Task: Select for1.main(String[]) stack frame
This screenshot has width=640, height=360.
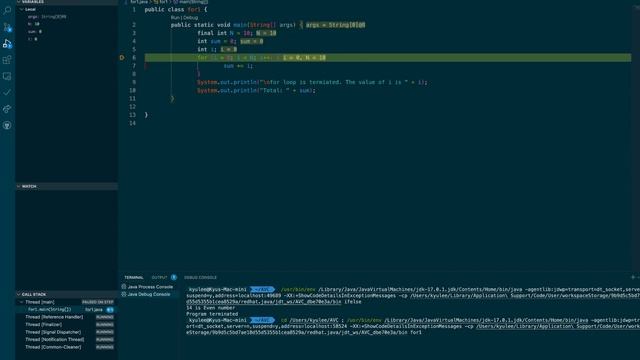Action: [66, 309]
